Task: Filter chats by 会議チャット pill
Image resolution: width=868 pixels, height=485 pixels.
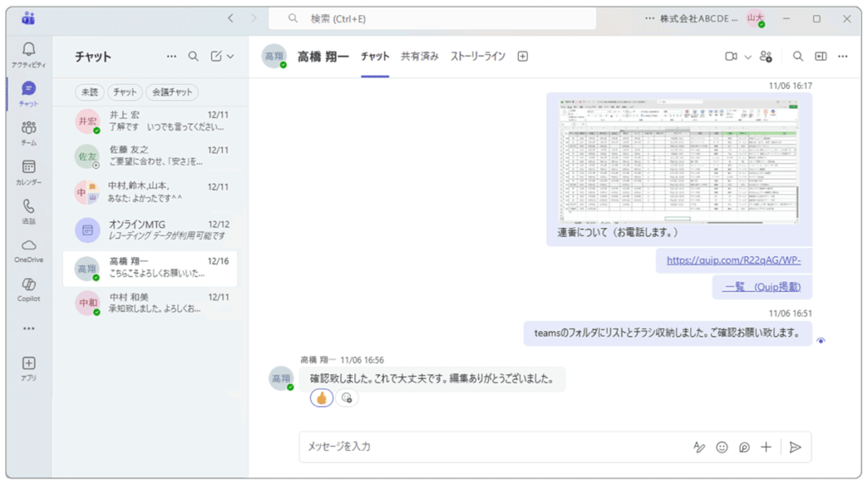Action: point(172,92)
